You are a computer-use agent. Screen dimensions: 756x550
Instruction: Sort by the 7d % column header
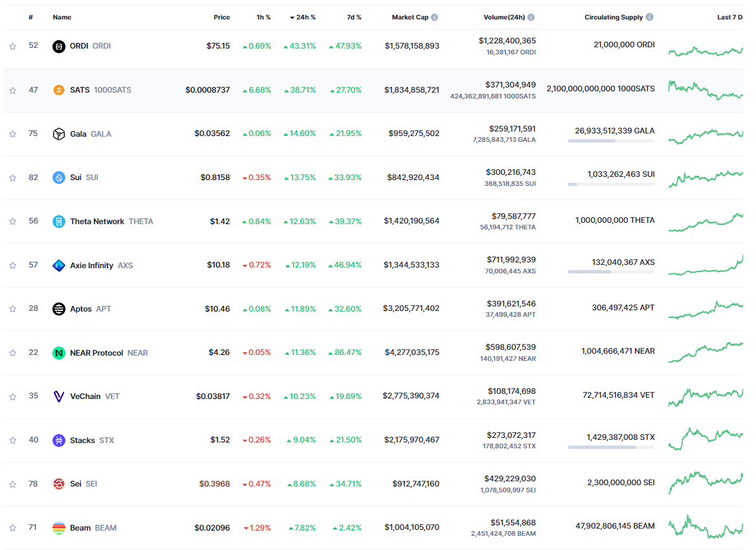pyautogui.click(x=354, y=17)
